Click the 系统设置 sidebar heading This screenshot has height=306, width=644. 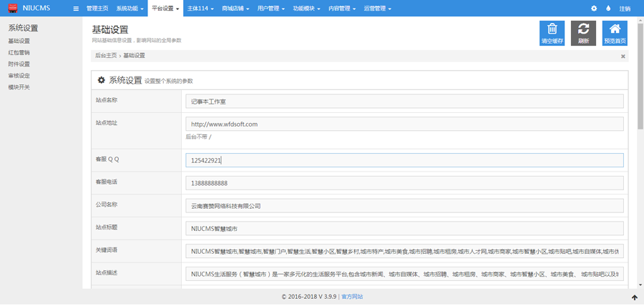[23, 29]
